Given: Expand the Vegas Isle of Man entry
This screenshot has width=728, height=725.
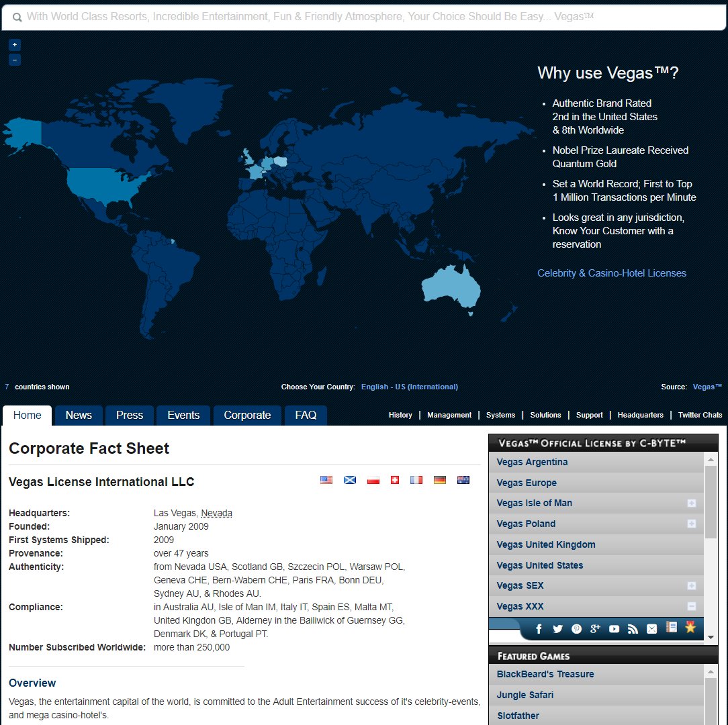Looking at the screenshot, I should point(691,503).
